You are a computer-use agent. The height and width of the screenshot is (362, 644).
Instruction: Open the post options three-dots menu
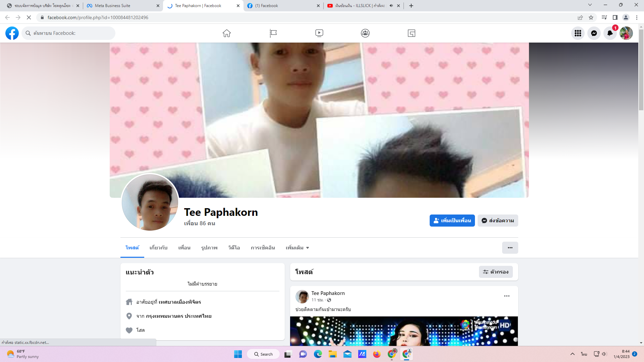click(x=507, y=296)
